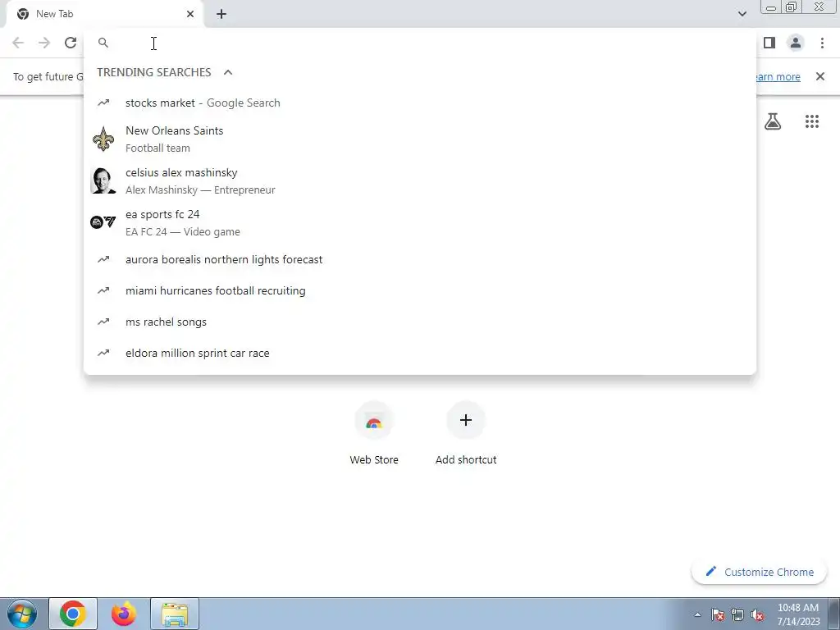
Task: Click the Action Center flag tray icon
Action: 718,614
